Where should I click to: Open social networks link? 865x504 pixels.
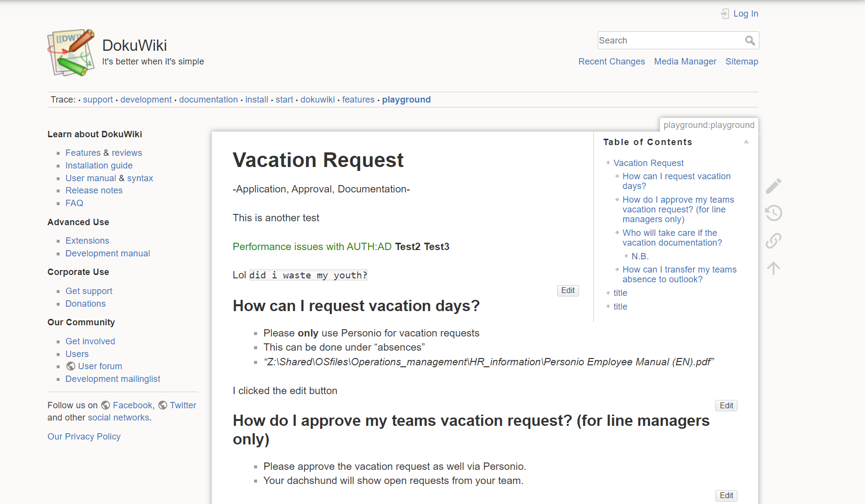pos(119,418)
